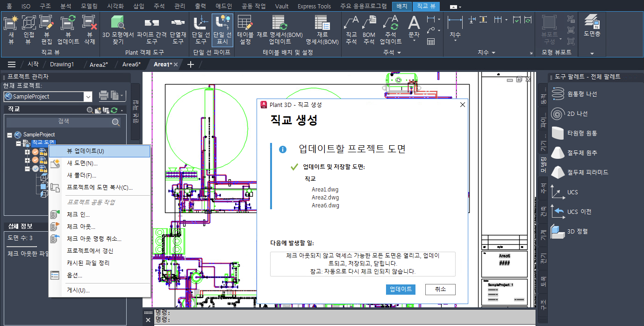Open the Express Tools ribbon tab
Screen dimensions: 644x326
(x=314, y=6)
